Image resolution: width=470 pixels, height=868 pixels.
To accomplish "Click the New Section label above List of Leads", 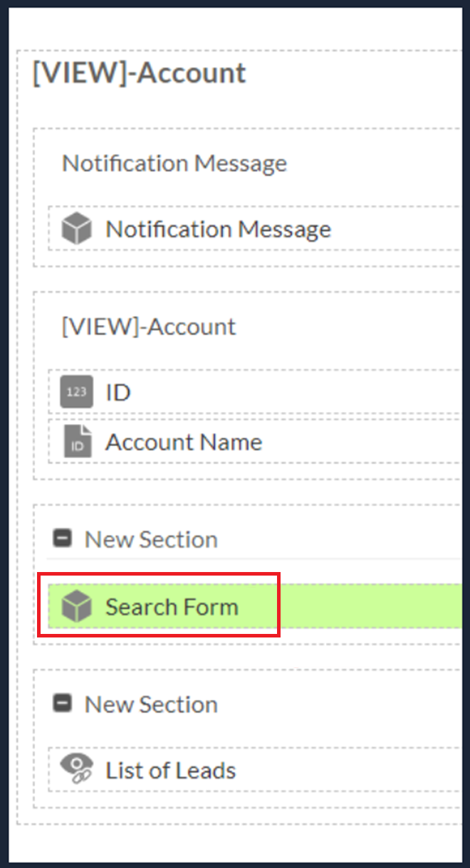I will [151, 704].
